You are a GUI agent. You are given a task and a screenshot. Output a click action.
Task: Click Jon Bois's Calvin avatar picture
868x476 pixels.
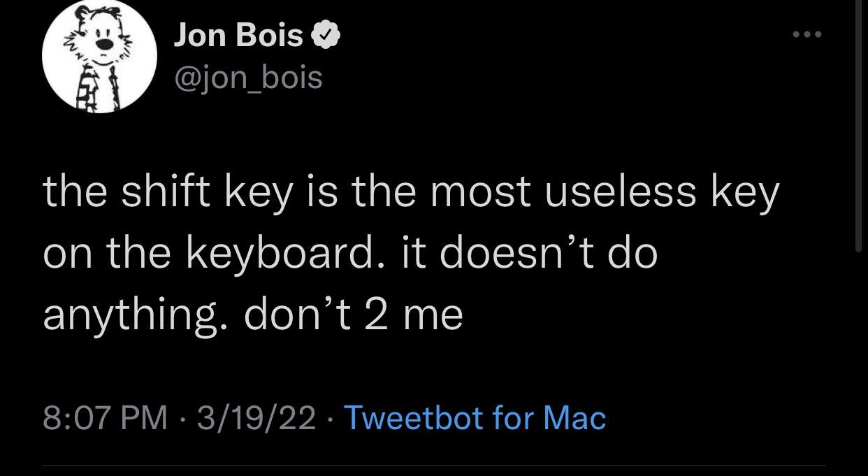pyautogui.click(x=101, y=56)
